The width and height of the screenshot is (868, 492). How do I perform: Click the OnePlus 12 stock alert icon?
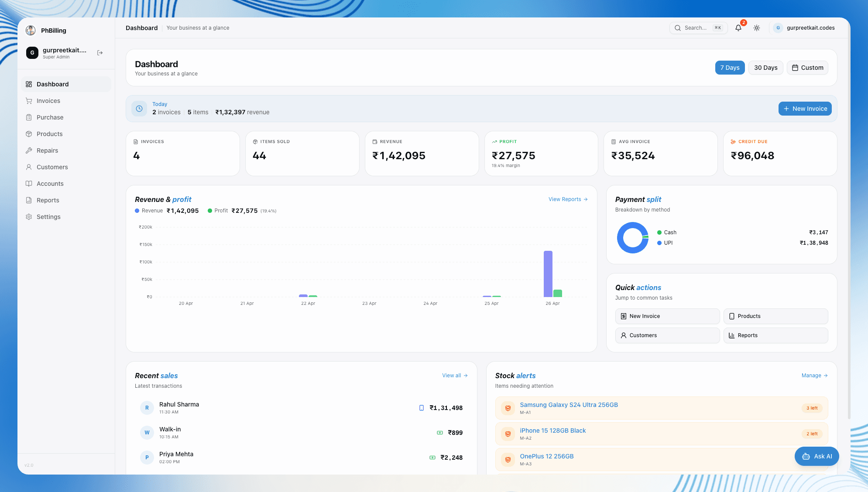(508, 460)
